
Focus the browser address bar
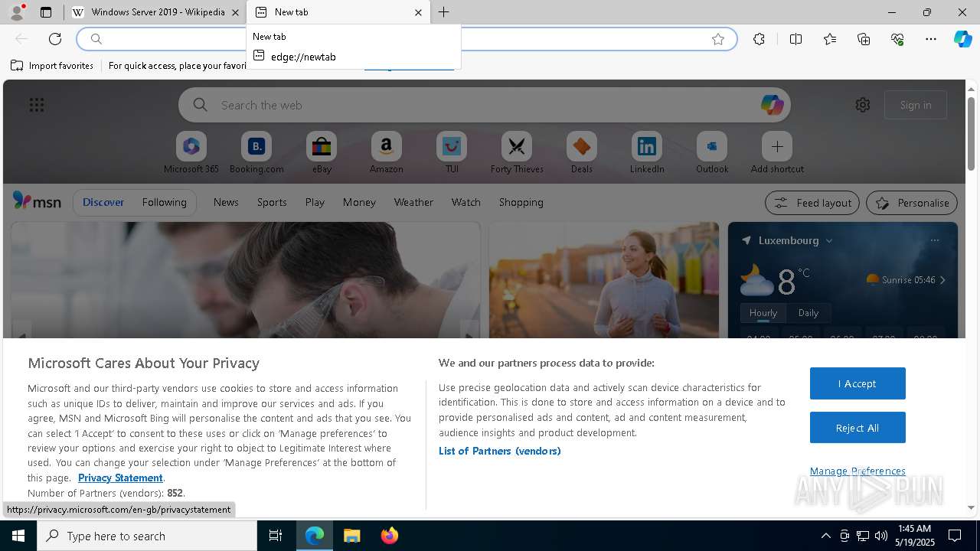click(x=406, y=39)
